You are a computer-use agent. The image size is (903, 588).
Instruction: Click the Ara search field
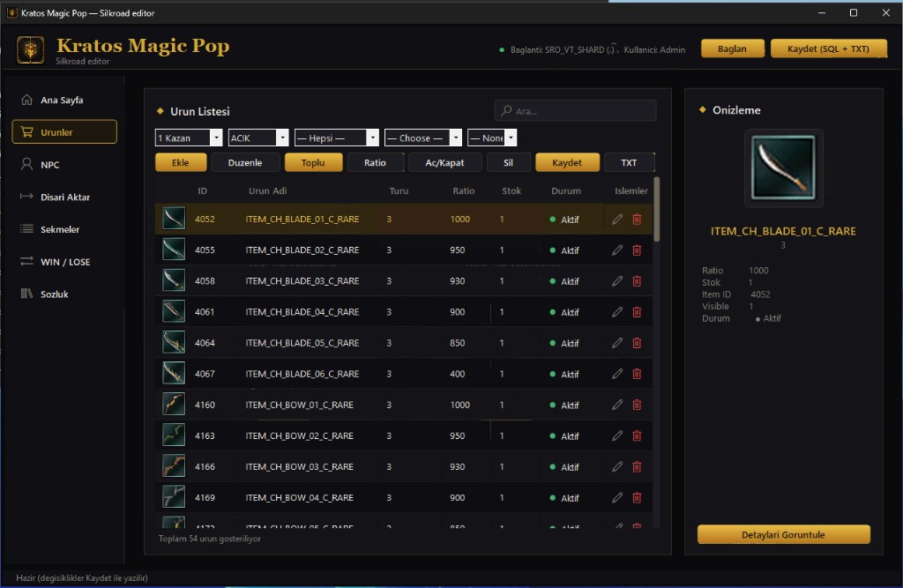coord(575,110)
